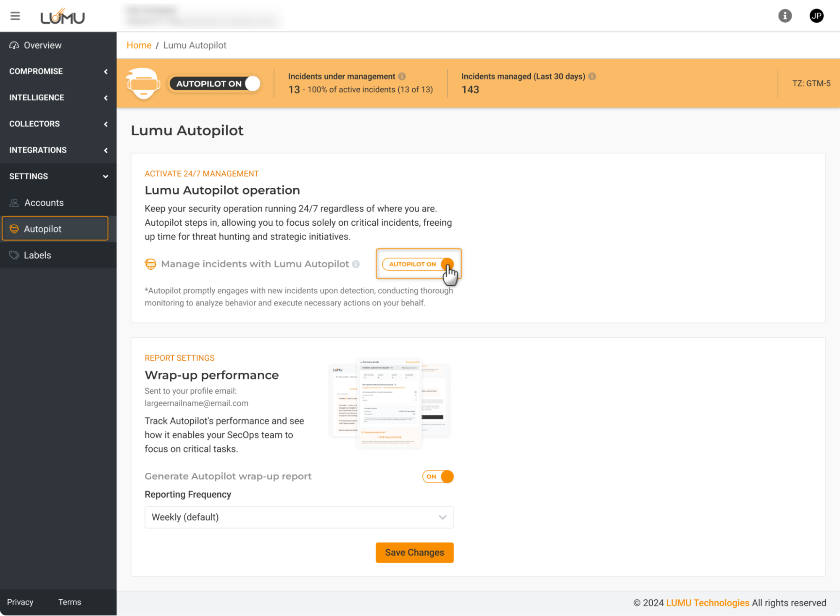
Task: Toggle the banner Autopilot On switch
Action: tap(214, 84)
